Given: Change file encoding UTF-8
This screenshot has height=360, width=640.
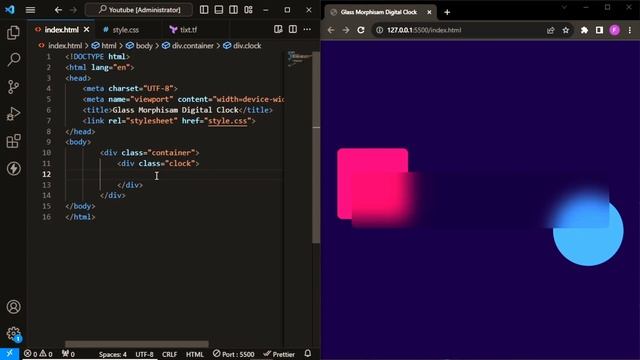Looking at the screenshot, I should 144,354.
